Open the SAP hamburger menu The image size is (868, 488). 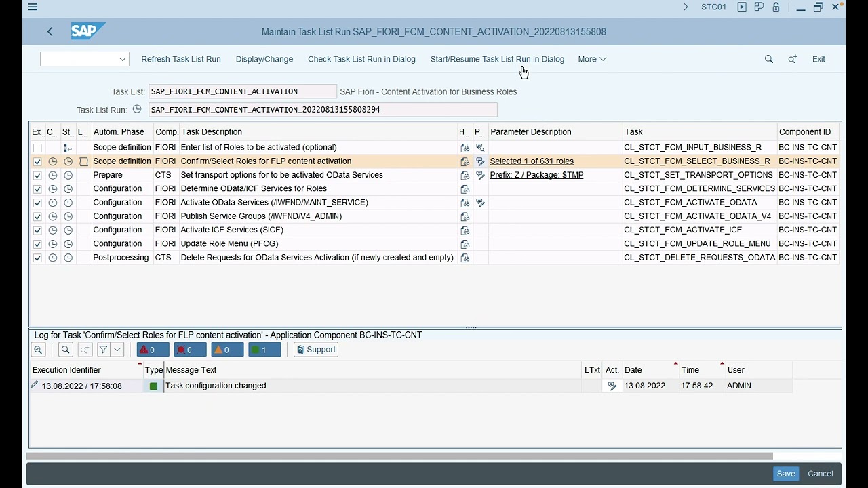point(33,7)
